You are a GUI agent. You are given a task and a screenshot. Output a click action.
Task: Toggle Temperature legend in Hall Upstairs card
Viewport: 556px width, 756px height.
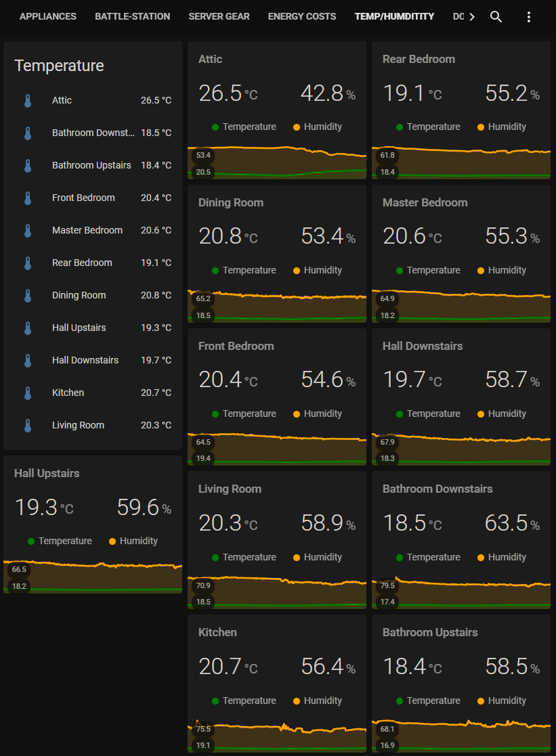coord(60,541)
